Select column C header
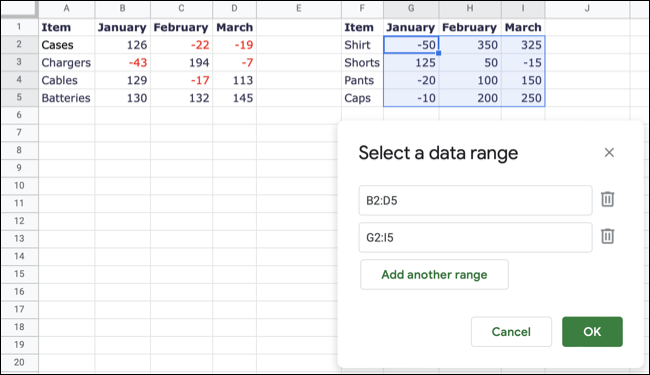Screen dimensions: 650x375 click(181, 9)
